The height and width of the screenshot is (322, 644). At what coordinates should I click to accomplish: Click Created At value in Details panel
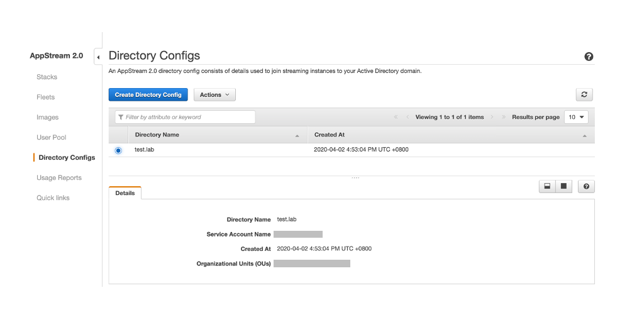[x=325, y=248]
